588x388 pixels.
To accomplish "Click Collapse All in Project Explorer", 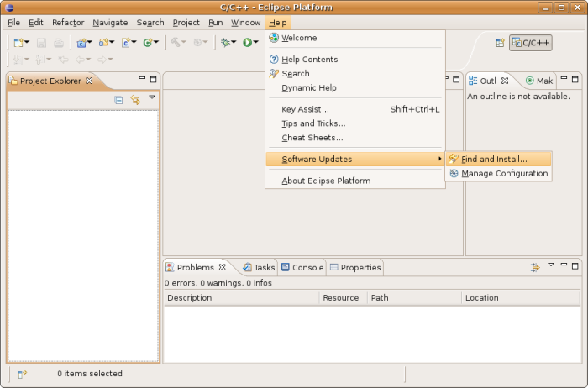I will 118,100.
